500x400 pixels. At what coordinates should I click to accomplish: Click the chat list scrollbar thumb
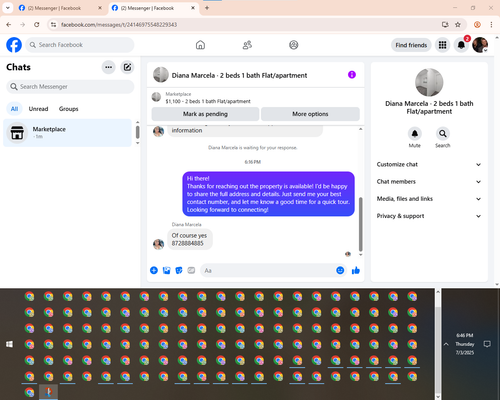[x=138, y=132]
